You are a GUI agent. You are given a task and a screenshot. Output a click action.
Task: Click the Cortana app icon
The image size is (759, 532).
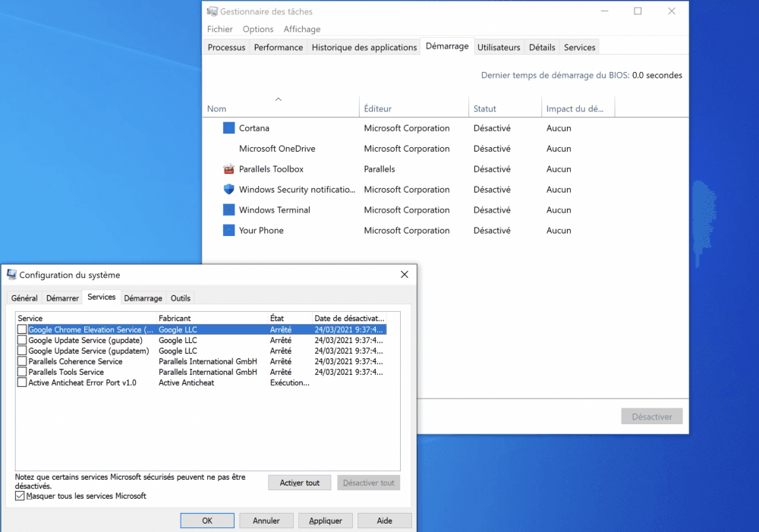click(228, 128)
